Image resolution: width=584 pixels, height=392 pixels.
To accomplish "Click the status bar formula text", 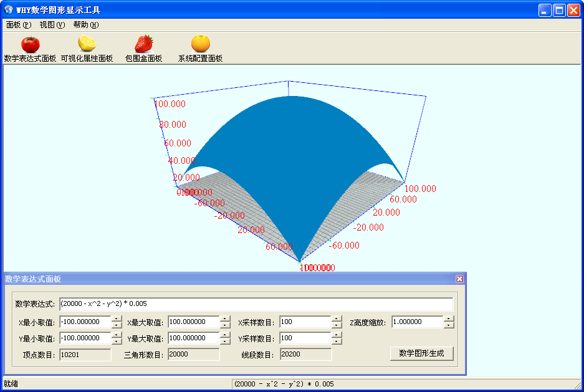I will [x=284, y=384].
